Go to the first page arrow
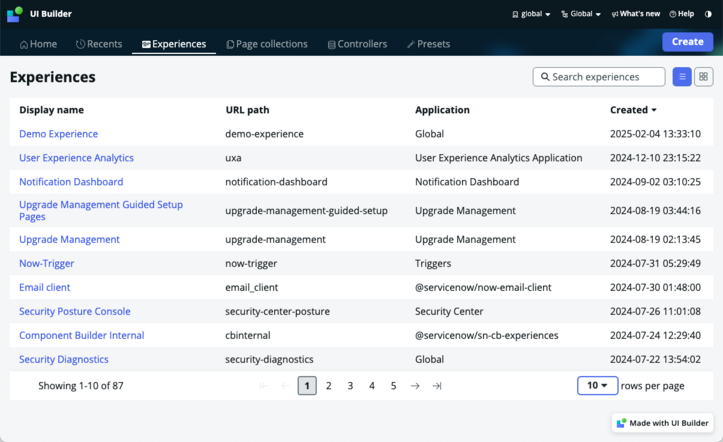This screenshot has height=442, width=723. (x=263, y=386)
